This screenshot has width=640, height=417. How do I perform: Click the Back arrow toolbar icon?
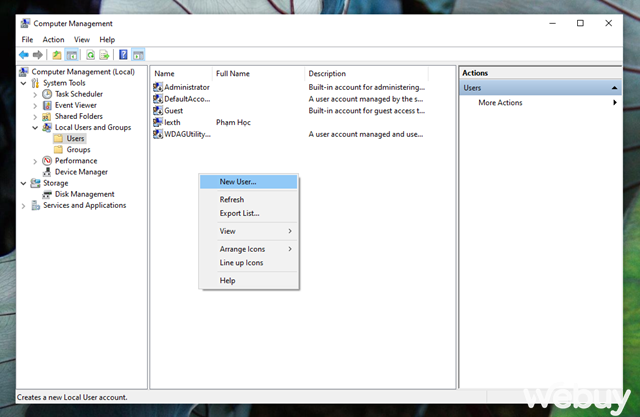click(x=23, y=55)
